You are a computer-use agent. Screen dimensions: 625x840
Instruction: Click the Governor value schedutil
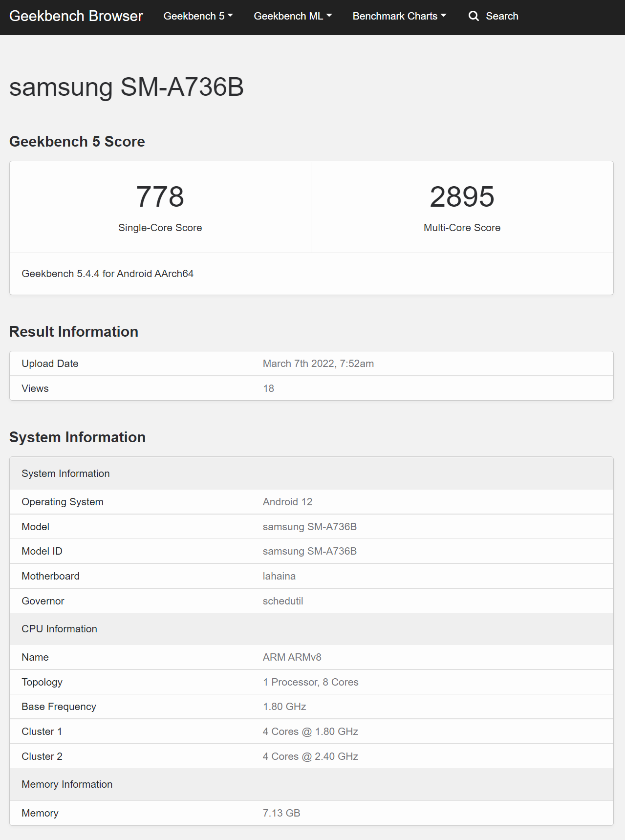[283, 601]
